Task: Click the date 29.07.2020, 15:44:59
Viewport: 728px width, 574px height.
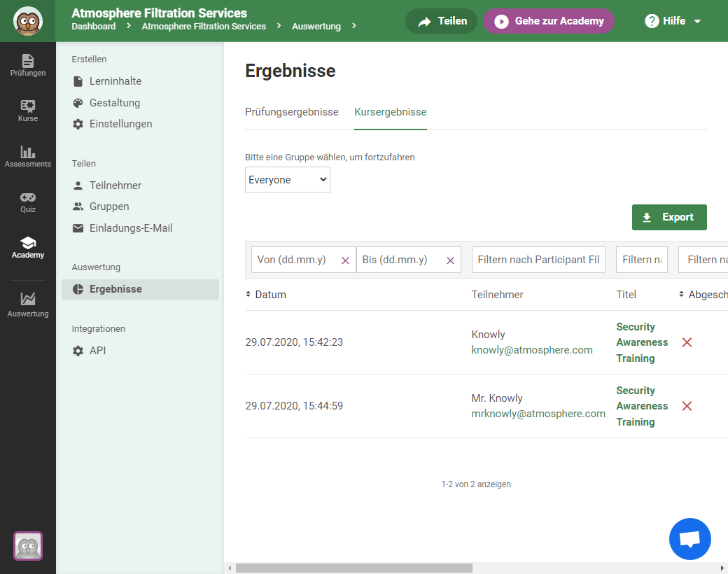Action: click(294, 406)
